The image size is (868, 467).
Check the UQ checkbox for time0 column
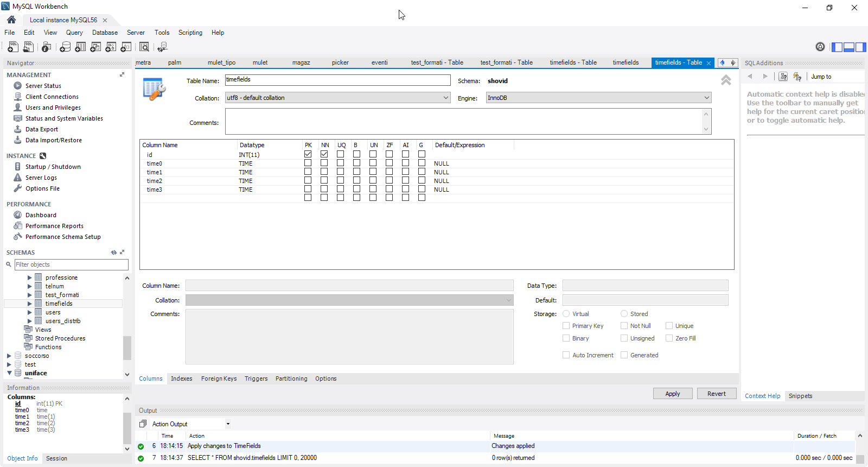pos(341,163)
